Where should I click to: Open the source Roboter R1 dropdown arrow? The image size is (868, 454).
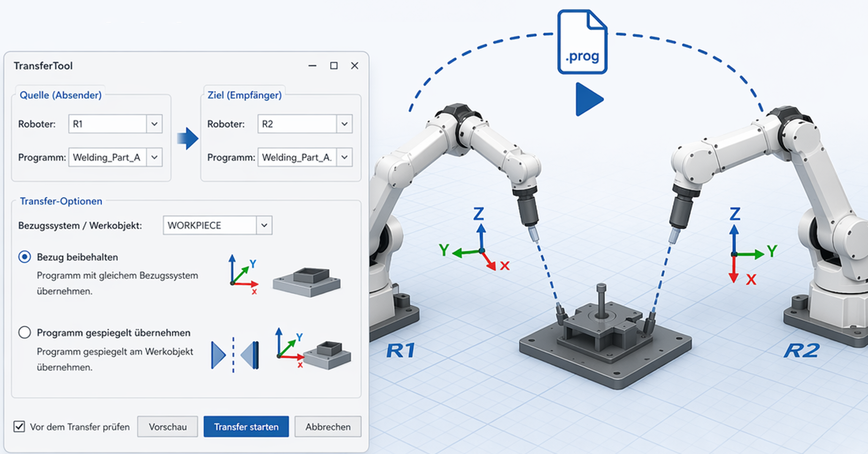(154, 124)
